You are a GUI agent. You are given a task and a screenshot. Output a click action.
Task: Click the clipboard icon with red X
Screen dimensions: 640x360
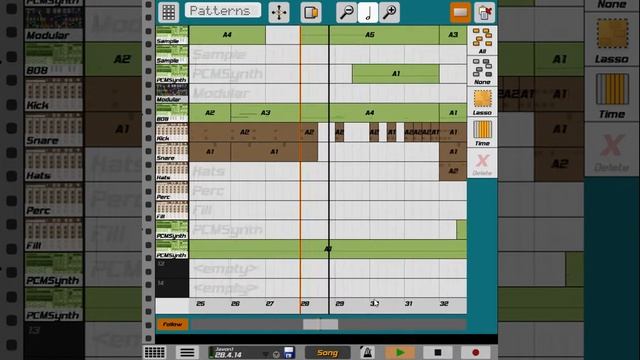pyautogui.click(x=484, y=12)
